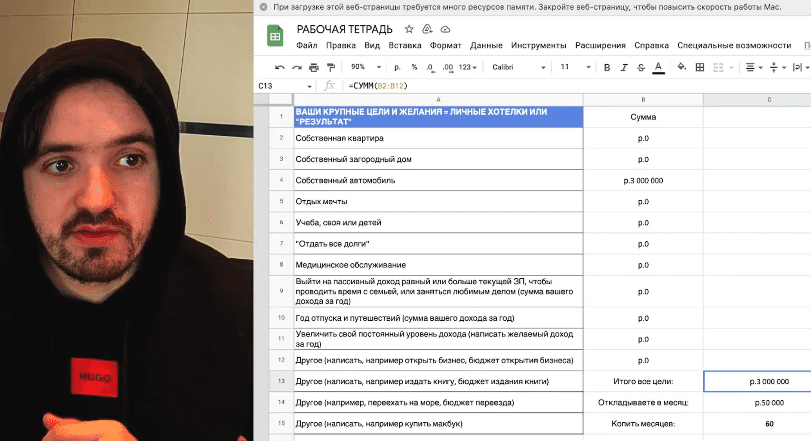Image resolution: width=811 pixels, height=441 pixels.
Task: Expand the merge cells options arrow
Action: point(731,68)
